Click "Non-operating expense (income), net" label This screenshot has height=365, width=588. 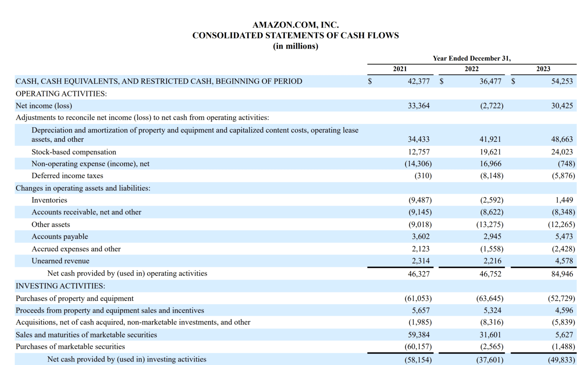[90, 164]
